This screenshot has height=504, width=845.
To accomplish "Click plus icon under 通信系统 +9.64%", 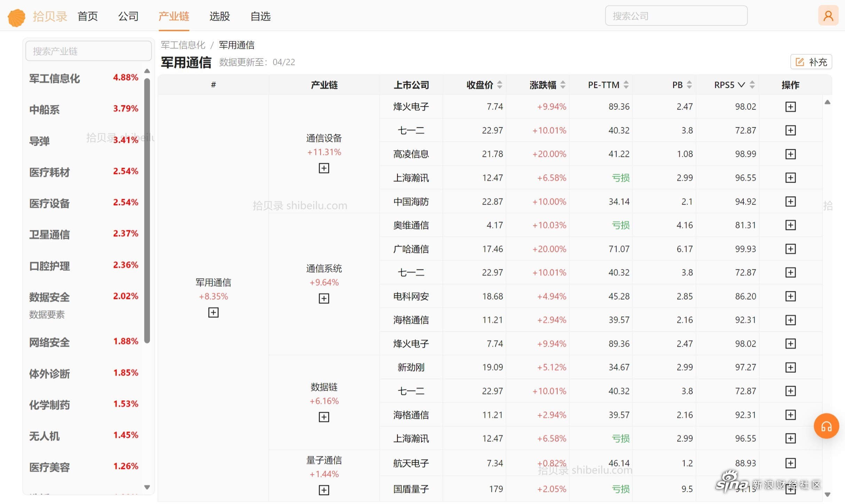I will (324, 299).
